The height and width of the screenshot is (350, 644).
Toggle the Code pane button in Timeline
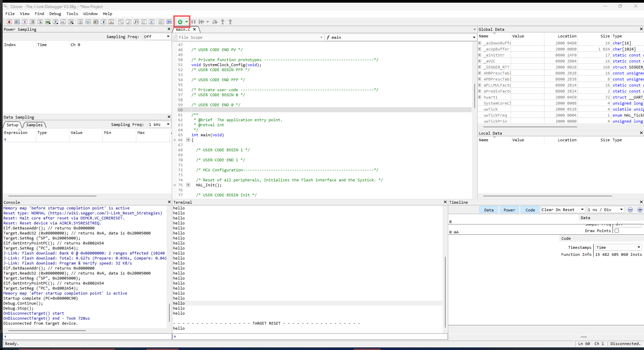pos(530,210)
